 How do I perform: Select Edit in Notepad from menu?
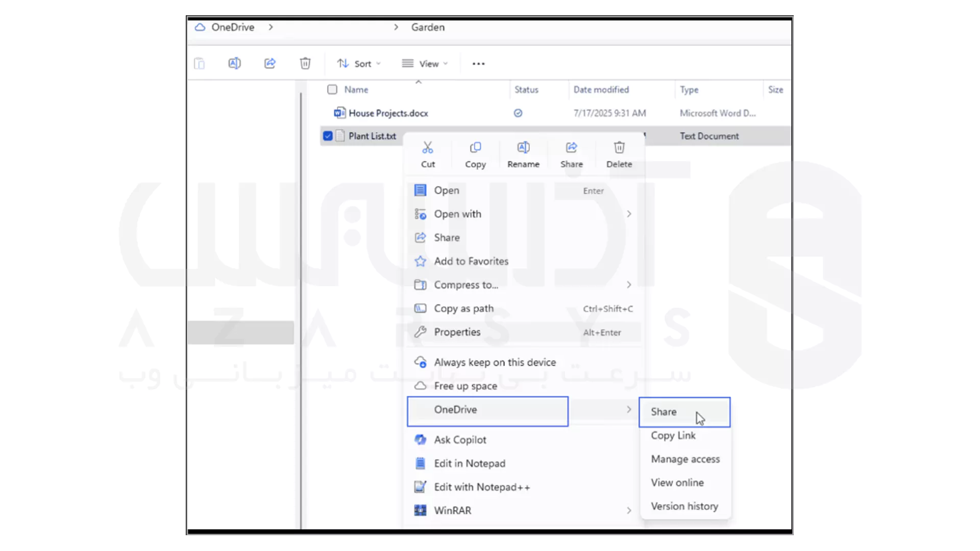[x=469, y=463]
